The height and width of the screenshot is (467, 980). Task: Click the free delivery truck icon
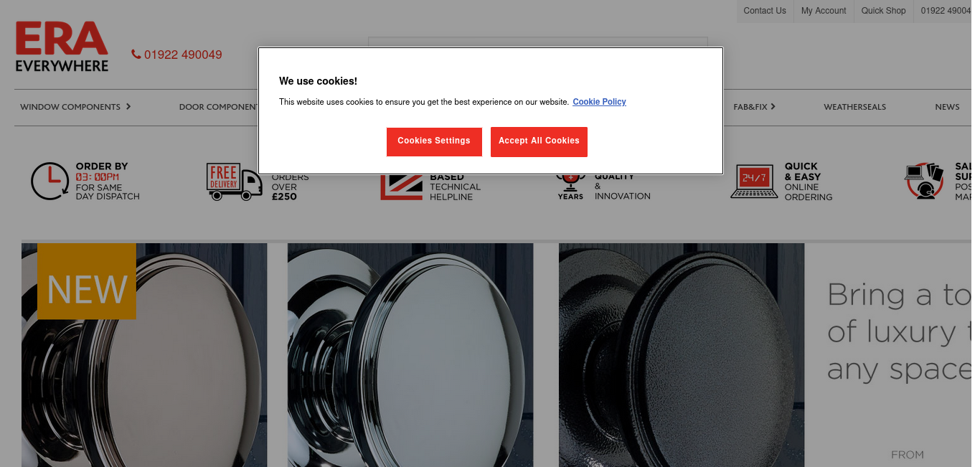235,182
